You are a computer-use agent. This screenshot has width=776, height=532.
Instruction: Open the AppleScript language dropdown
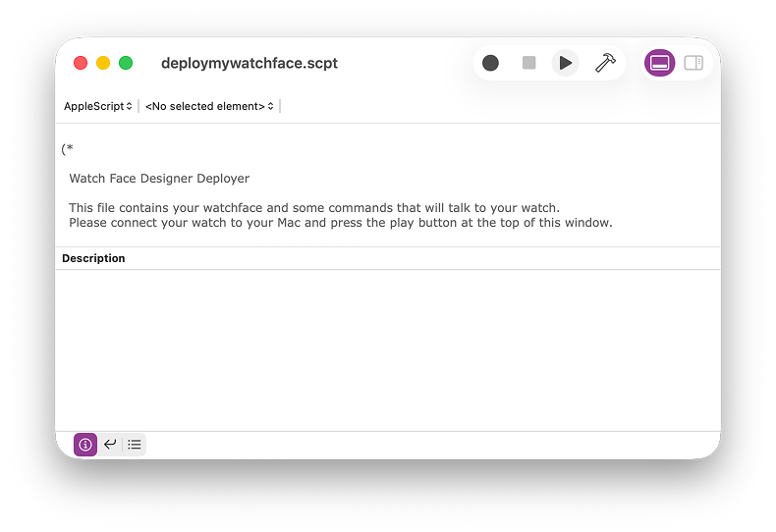(x=98, y=106)
